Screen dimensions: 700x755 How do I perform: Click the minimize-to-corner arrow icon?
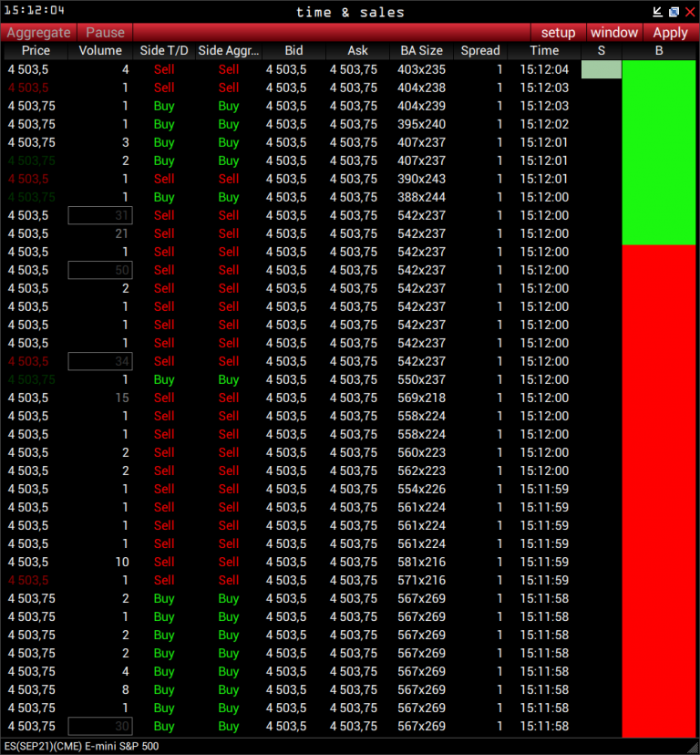tap(658, 12)
